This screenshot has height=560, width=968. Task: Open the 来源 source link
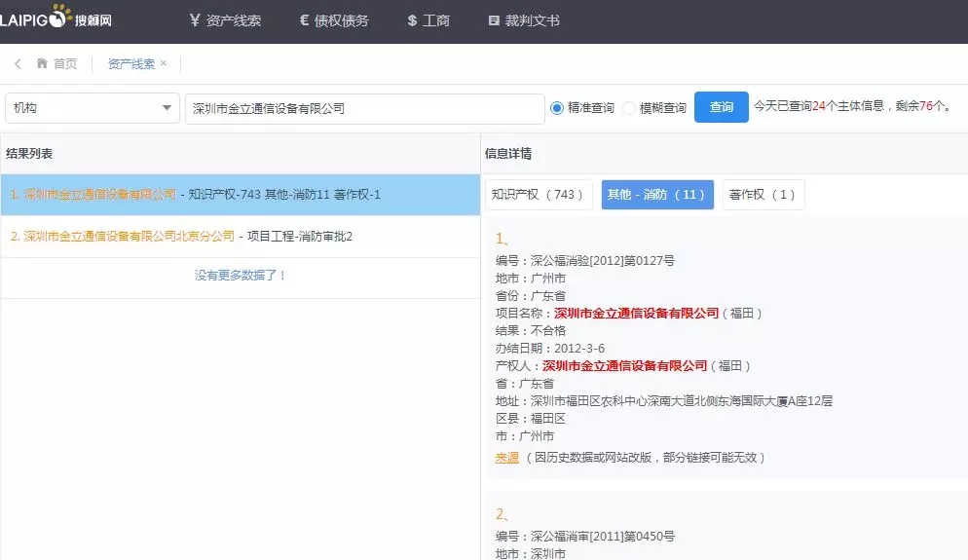(x=506, y=458)
